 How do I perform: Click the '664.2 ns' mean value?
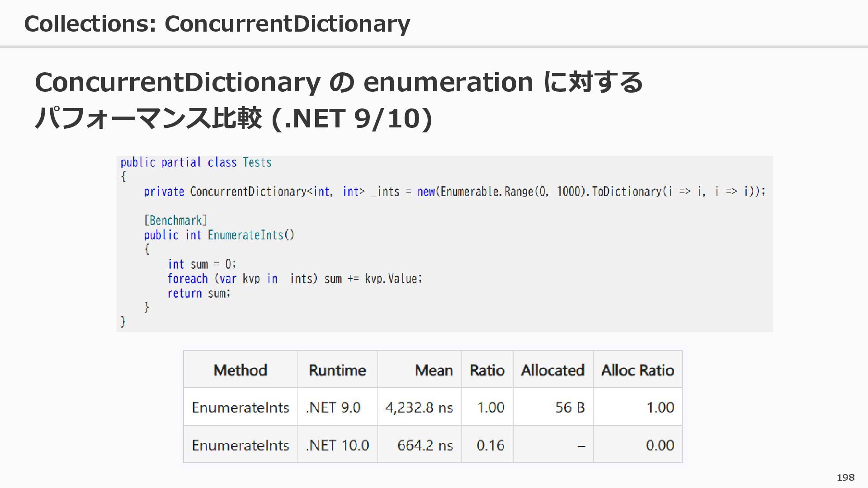(425, 445)
